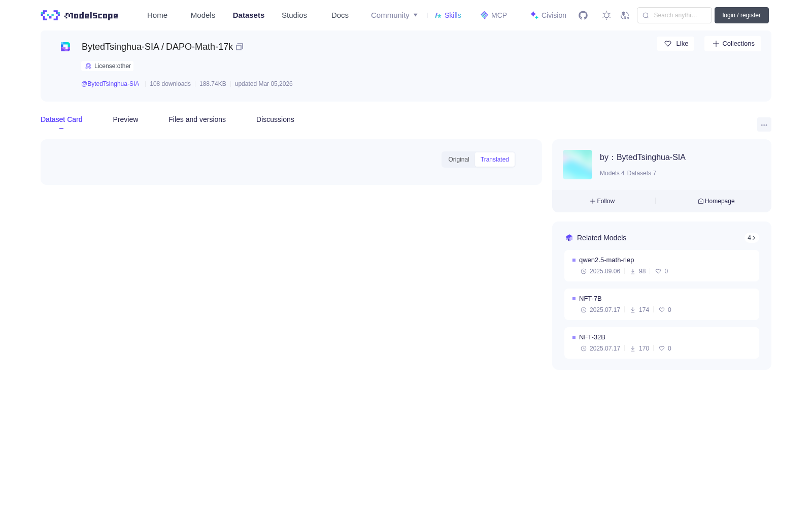Click the 'by: BytedTsinghua-SIA' author name
812x508 pixels.
(642, 157)
